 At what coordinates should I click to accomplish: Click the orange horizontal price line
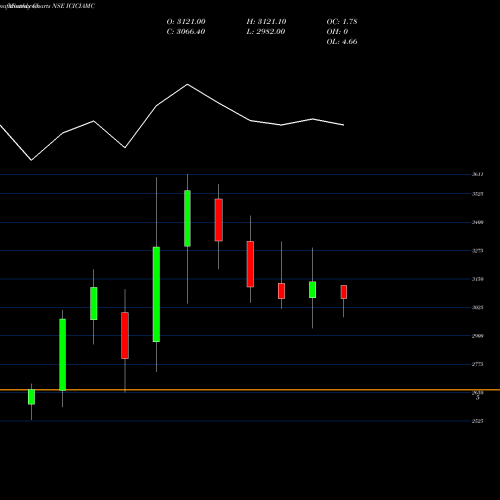tap(250, 389)
